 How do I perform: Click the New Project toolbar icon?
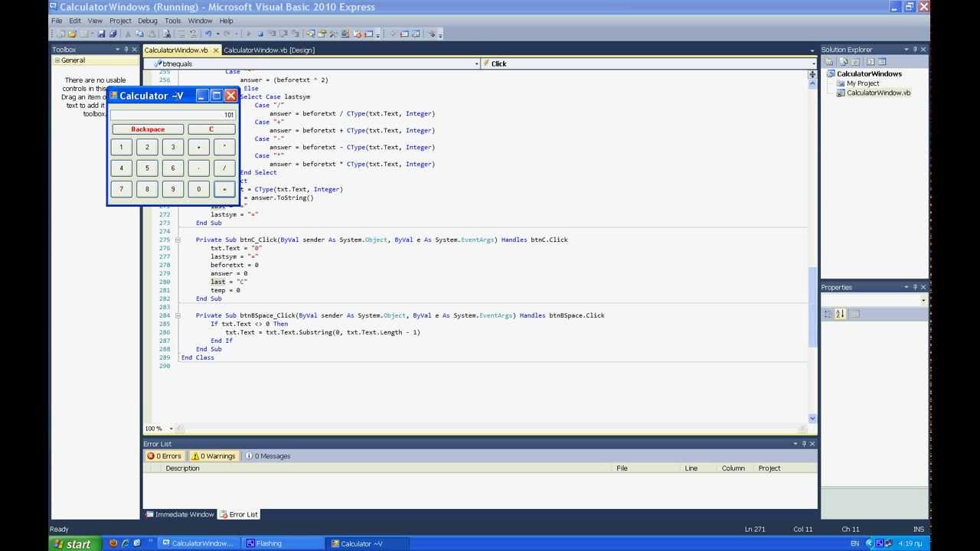(x=60, y=34)
